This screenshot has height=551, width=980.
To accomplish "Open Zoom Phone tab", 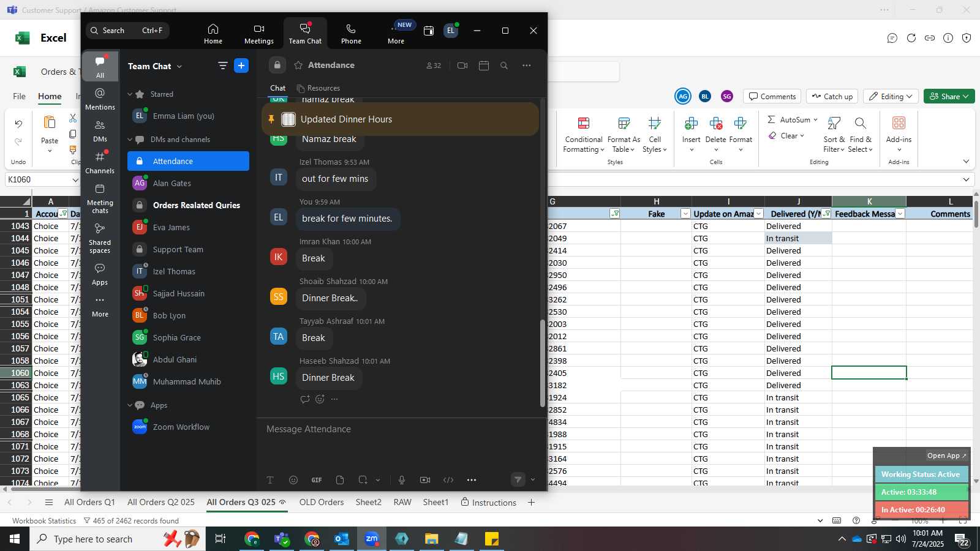I will coord(351,34).
